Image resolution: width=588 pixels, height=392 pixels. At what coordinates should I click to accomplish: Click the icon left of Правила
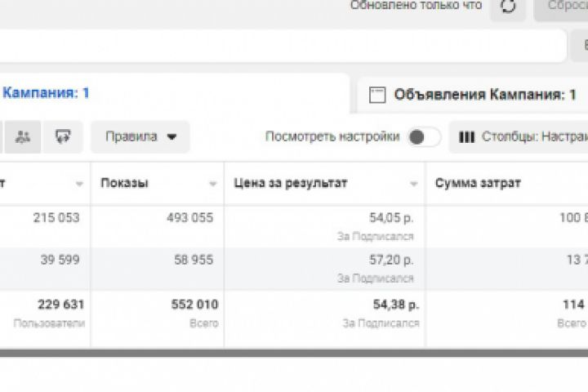pyautogui.click(x=63, y=137)
